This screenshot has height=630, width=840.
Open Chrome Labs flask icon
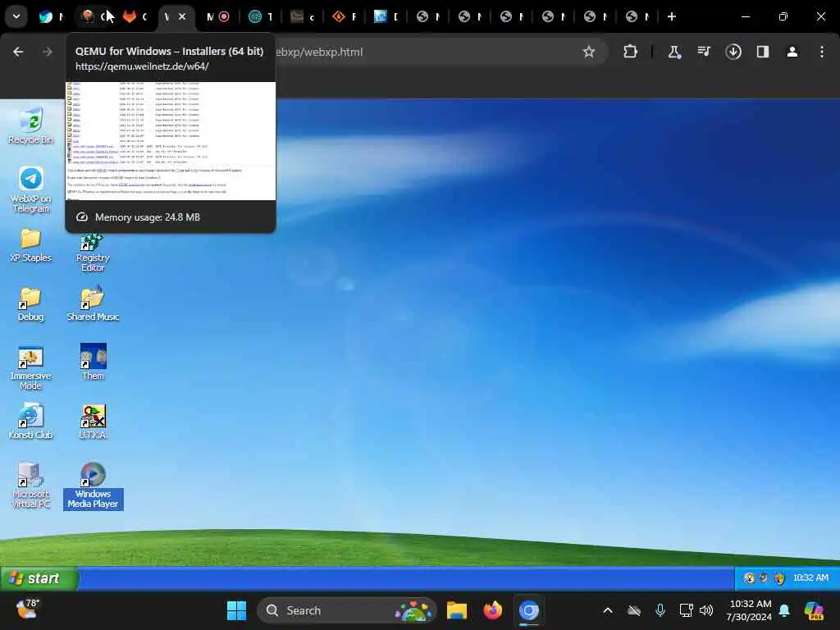coord(674,52)
